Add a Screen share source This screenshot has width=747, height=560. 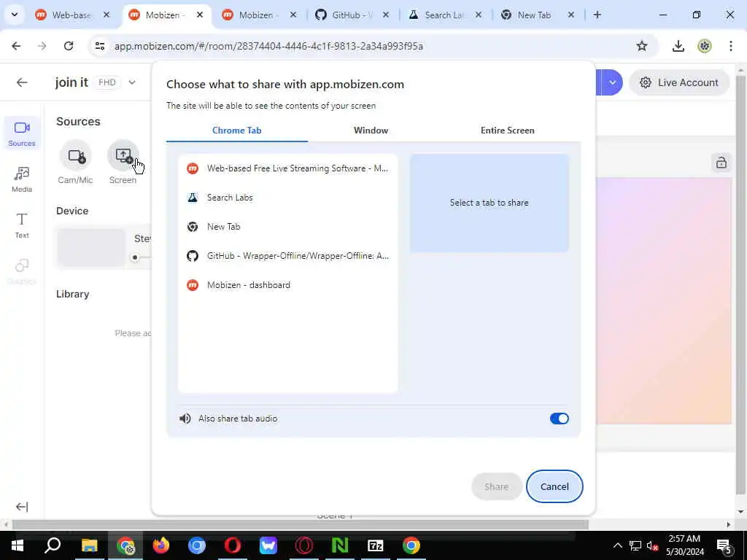coord(123,156)
